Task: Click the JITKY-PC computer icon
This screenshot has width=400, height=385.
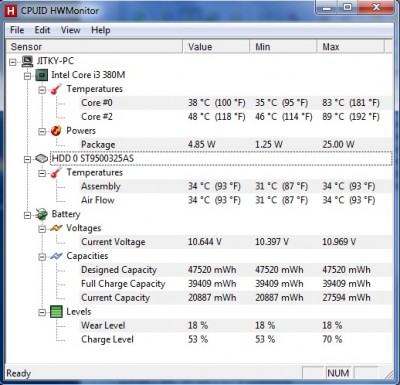Action: click(x=28, y=61)
